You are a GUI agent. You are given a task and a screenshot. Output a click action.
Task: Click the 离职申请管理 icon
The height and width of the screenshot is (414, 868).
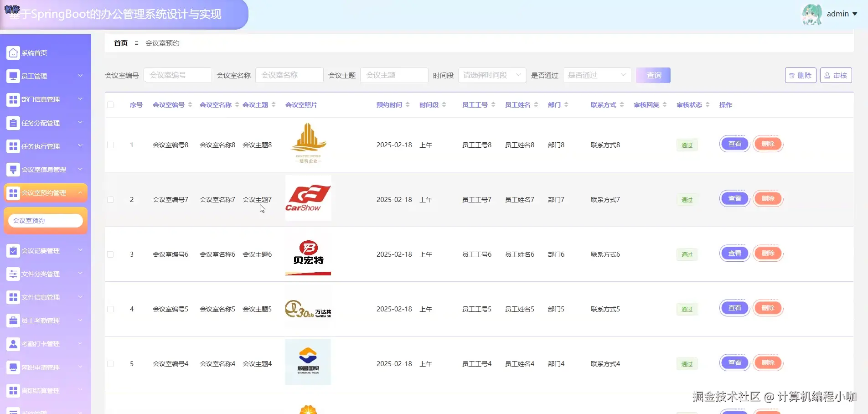coord(13,367)
